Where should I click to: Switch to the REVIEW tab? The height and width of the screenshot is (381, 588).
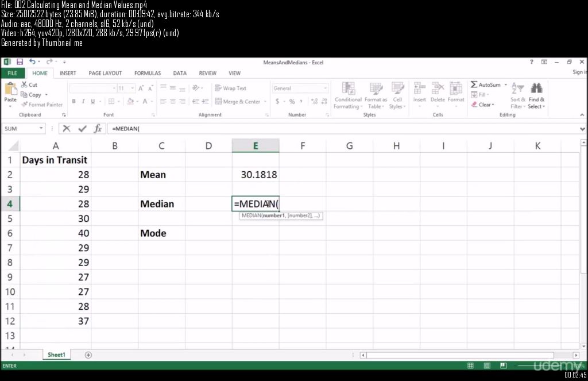click(x=207, y=73)
